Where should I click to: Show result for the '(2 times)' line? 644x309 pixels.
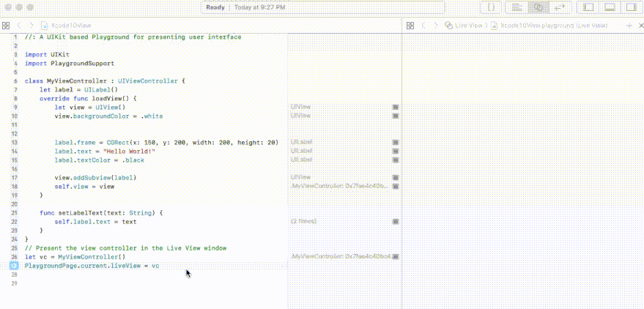click(396, 221)
